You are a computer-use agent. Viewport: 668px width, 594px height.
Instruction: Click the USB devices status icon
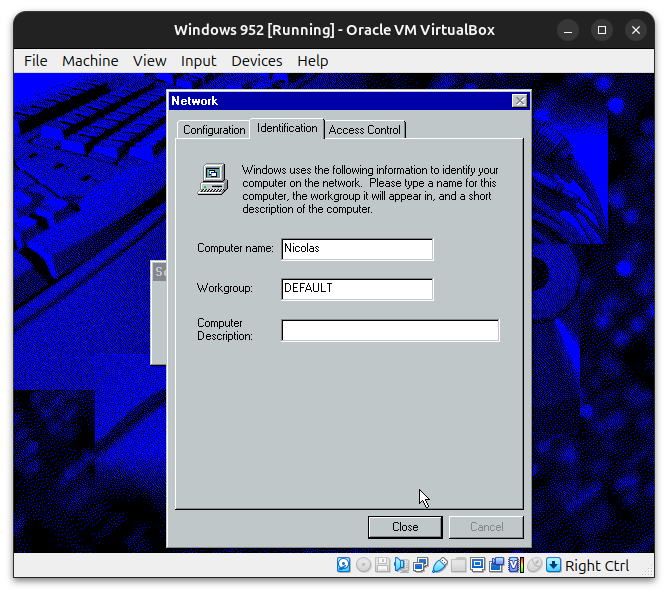439,565
